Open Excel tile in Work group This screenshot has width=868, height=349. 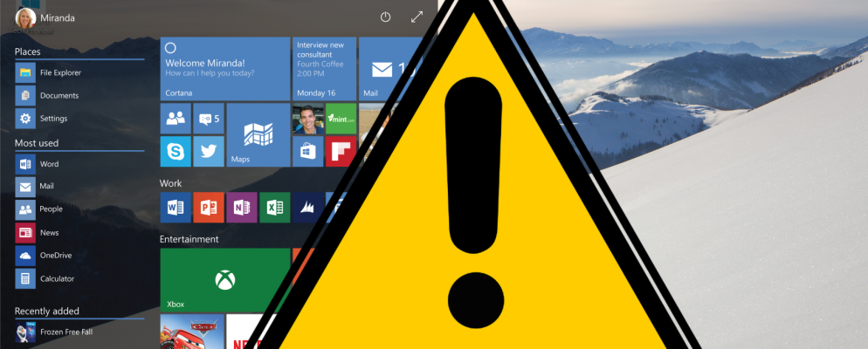click(x=274, y=208)
